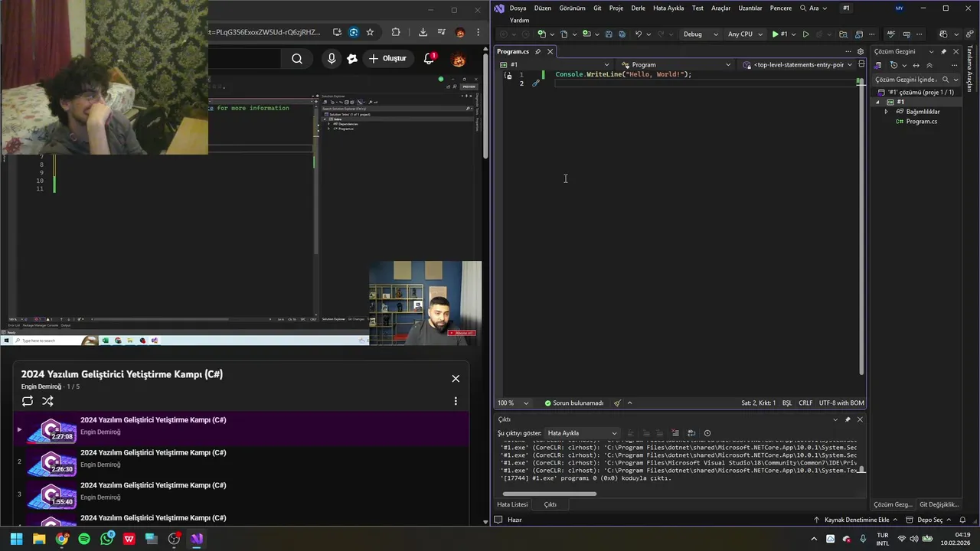Image resolution: width=980 pixels, height=551 pixels.
Task: Open playlist three-dot options menu
Action: pyautogui.click(x=456, y=401)
